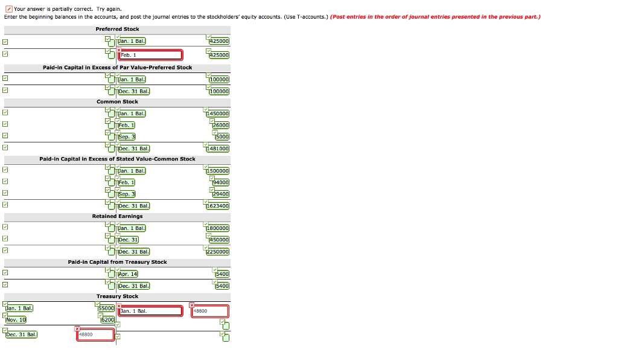This screenshot has width=618, height=364.
Task: Click the partially correct checkmark icon at top
Action: 8,9
